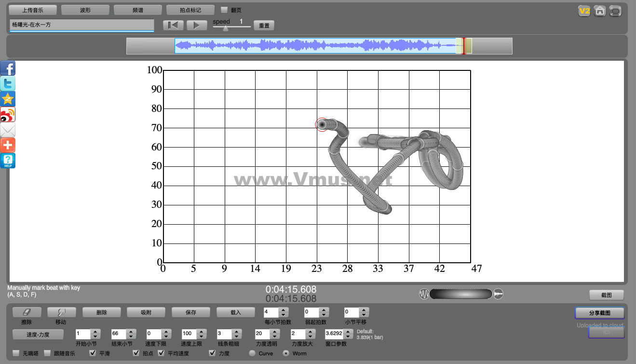Click the home icon at top right

599,11
